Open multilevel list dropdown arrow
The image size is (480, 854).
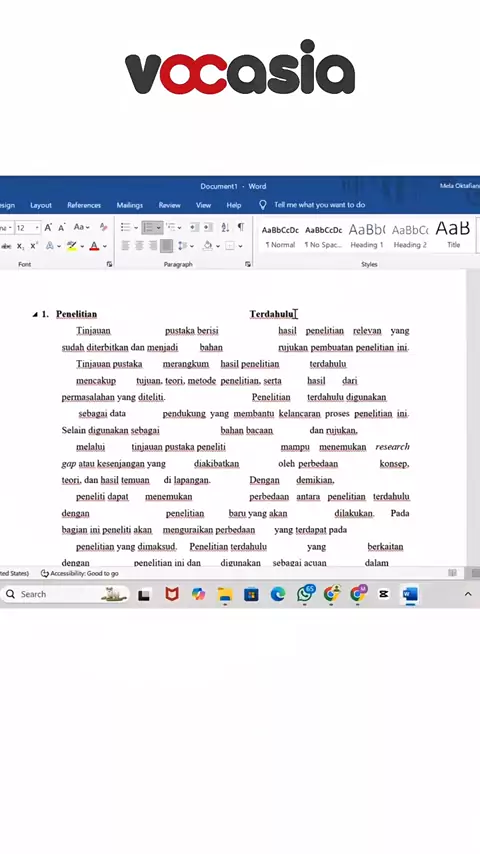click(180, 228)
